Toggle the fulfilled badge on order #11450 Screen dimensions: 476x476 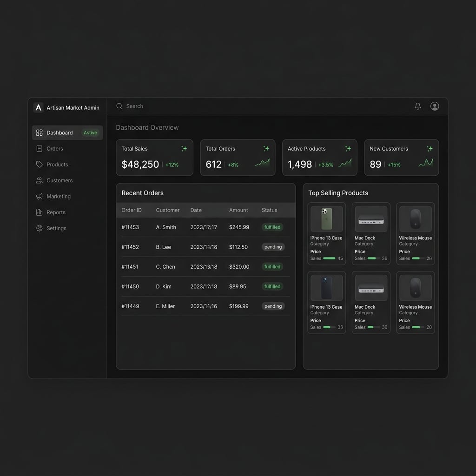pyautogui.click(x=272, y=286)
